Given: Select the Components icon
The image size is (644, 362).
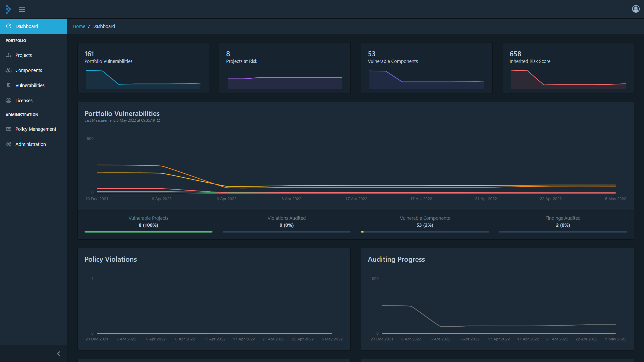Looking at the screenshot, I should coord(8,70).
